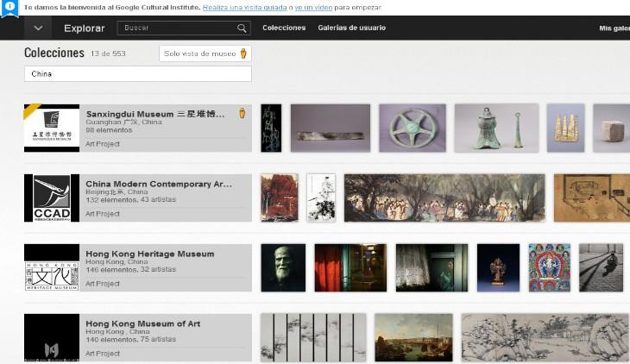
Task: Open the bearded old man portrait
Action: click(283, 267)
